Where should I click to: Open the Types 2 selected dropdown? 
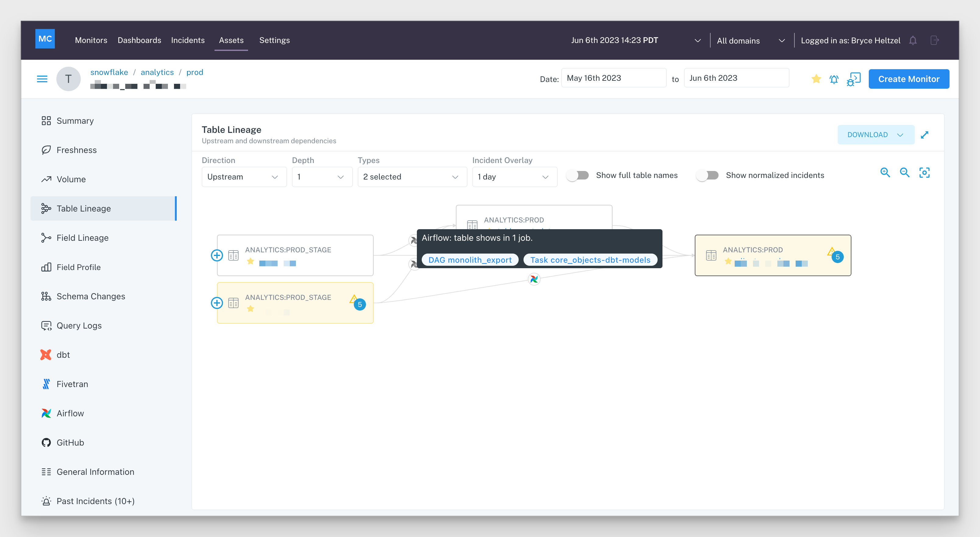(412, 177)
